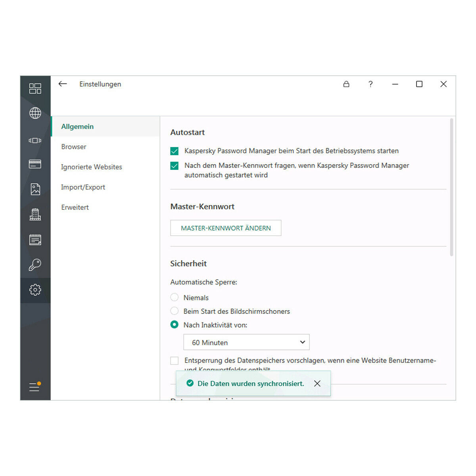The width and height of the screenshot is (476, 476).
Task: Switch to the Browser settings tab
Action: 74,147
